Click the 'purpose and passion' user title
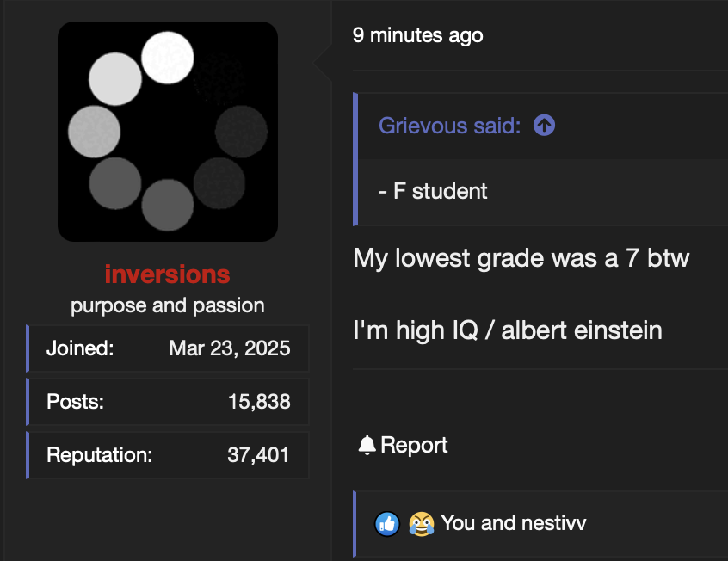Image resolution: width=728 pixels, height=561 pixels. 167,306
